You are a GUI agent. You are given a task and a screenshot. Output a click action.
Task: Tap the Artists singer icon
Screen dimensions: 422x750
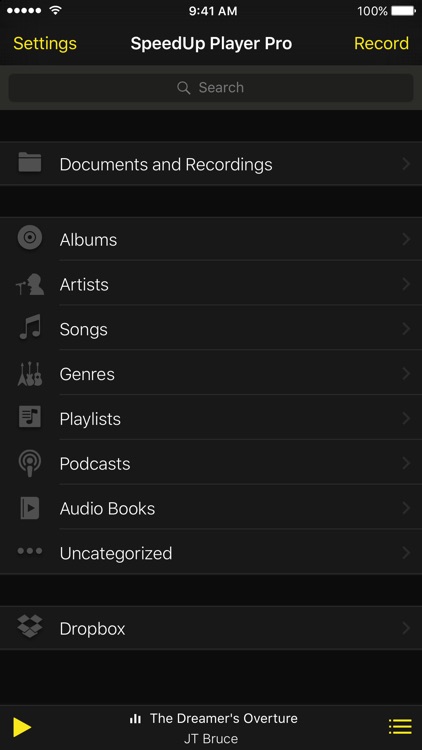30,284
